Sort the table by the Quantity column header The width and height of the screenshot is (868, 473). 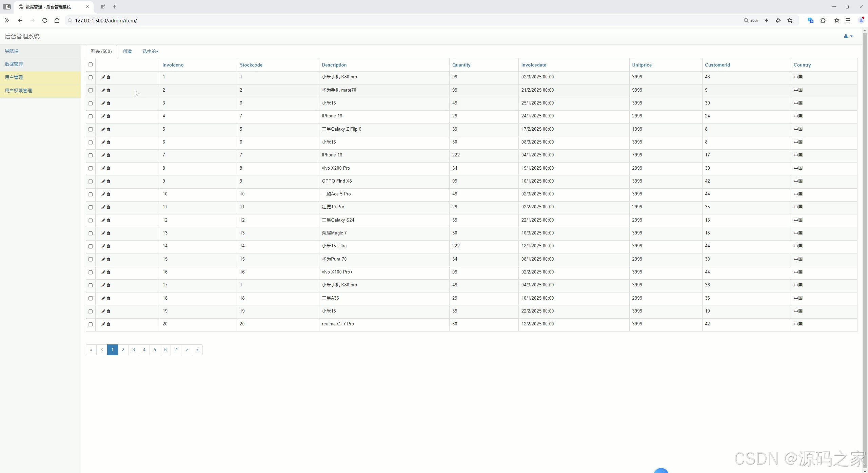(461, 65)
